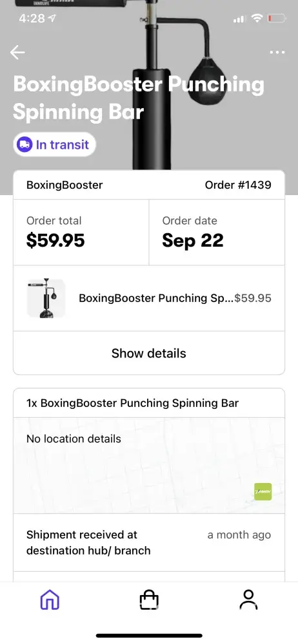Tap the back arrow icon
The width and height of the screenshot is (298, 644).
click(17, 52)
